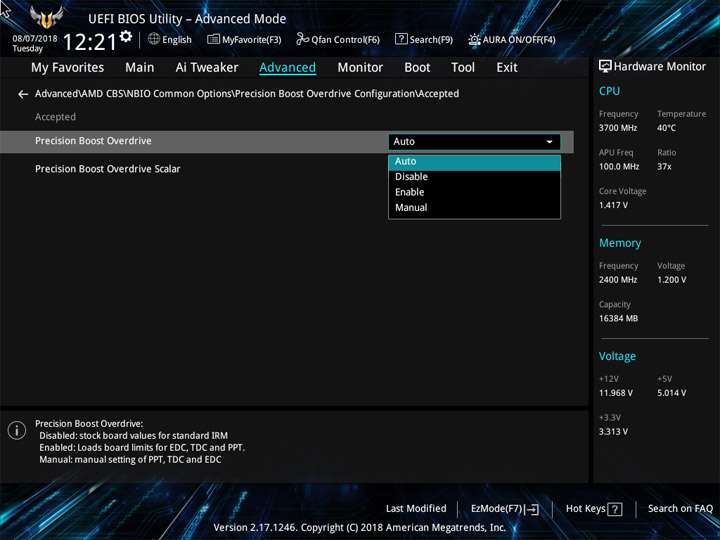Image resolution: width=720 pixels, height=540 pixels.
Task: Select the Precision Boost Overdrive row label
Action: 93,141
